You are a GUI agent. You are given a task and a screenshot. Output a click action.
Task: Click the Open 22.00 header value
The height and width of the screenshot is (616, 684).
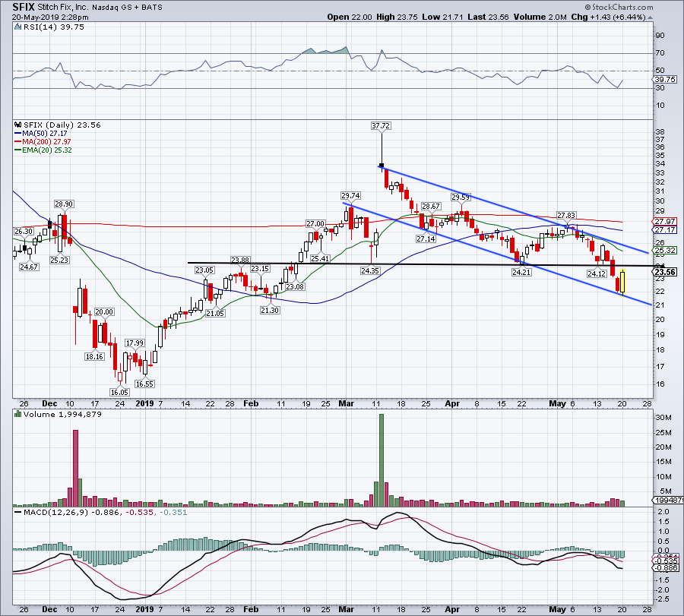[x=350, y=17]
